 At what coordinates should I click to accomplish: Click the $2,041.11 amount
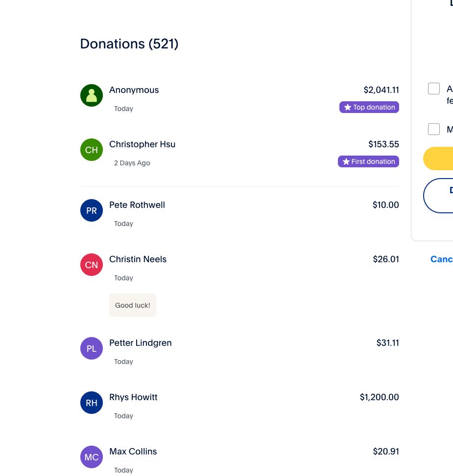[x=381, y=90]
